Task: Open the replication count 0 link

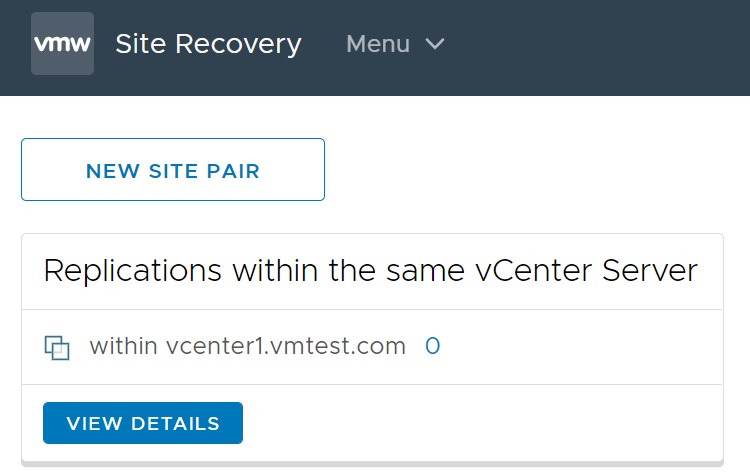Action: point(432,346)
